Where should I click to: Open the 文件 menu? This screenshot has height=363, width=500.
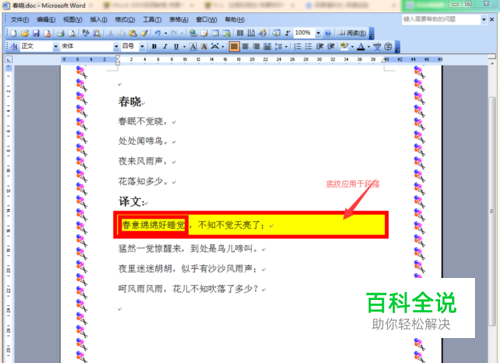[20, 20]
